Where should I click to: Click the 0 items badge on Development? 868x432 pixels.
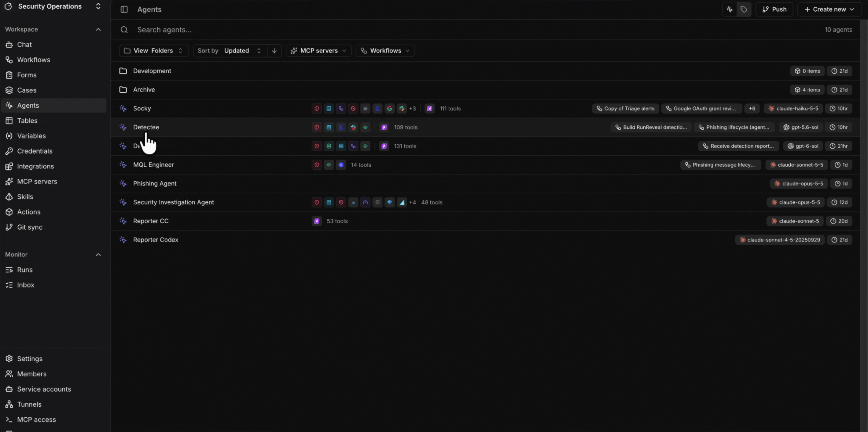coord(807,71)
